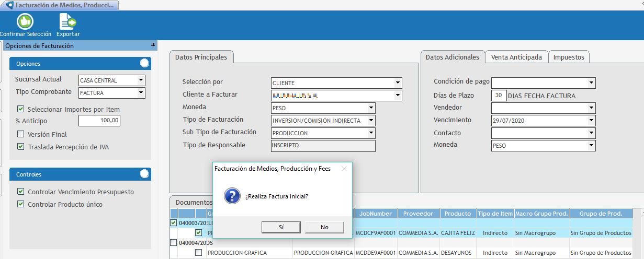Click the % Anticipo input field
644x259 pixels.
[x=99, y=121]
